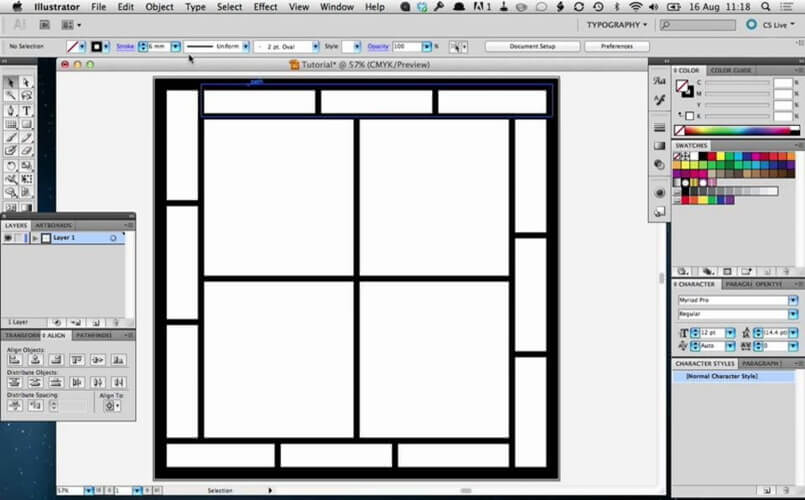Click the Horizontal Align Center icon
This screenshot has height=500, width=805.
tap(35, 360)
